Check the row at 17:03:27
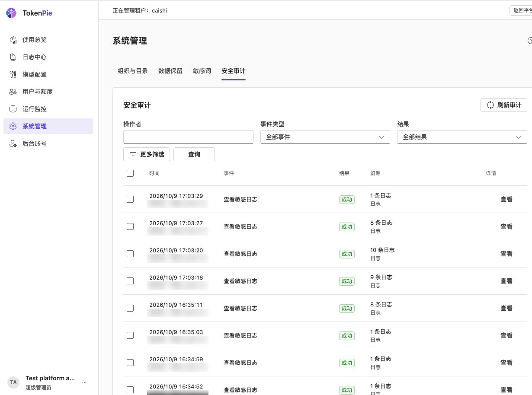Viewport: 532px width, 395px height. tap(130, 226)
